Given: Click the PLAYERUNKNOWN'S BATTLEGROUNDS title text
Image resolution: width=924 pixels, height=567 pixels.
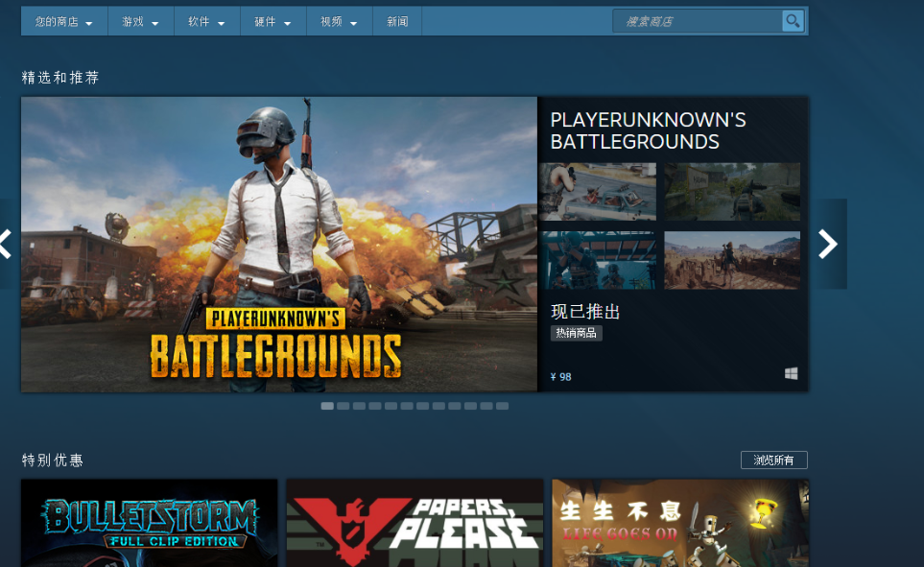Looking at the screenshot, I should (x=648, y=130).
